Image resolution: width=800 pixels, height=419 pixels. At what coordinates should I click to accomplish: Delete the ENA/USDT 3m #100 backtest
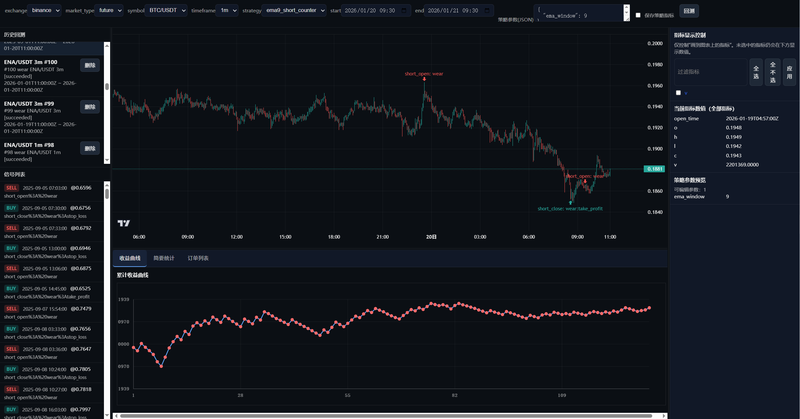90,65
